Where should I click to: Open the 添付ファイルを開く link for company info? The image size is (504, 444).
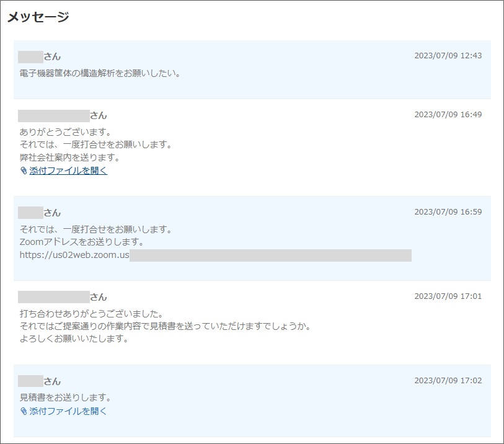click(x=66, y=171)
